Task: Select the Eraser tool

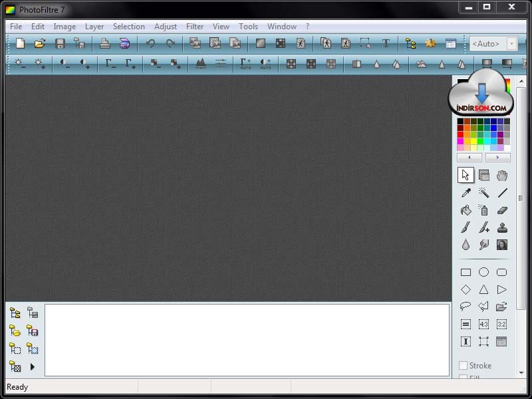Action: coord(502,210)
